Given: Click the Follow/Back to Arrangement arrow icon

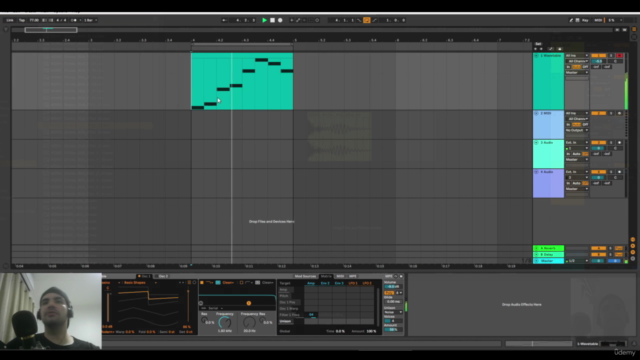Looking at the screenshot, I should [x=224, y=20].
